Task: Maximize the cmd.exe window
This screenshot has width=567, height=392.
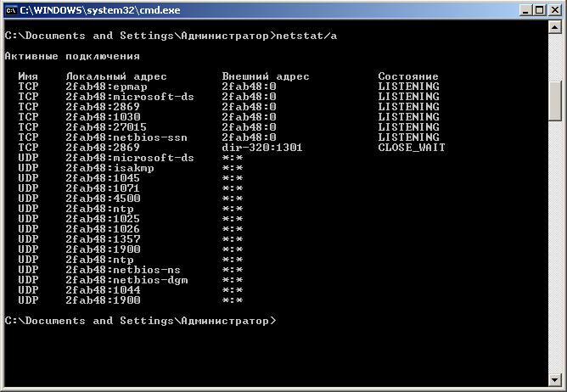Action: (538, 10)
